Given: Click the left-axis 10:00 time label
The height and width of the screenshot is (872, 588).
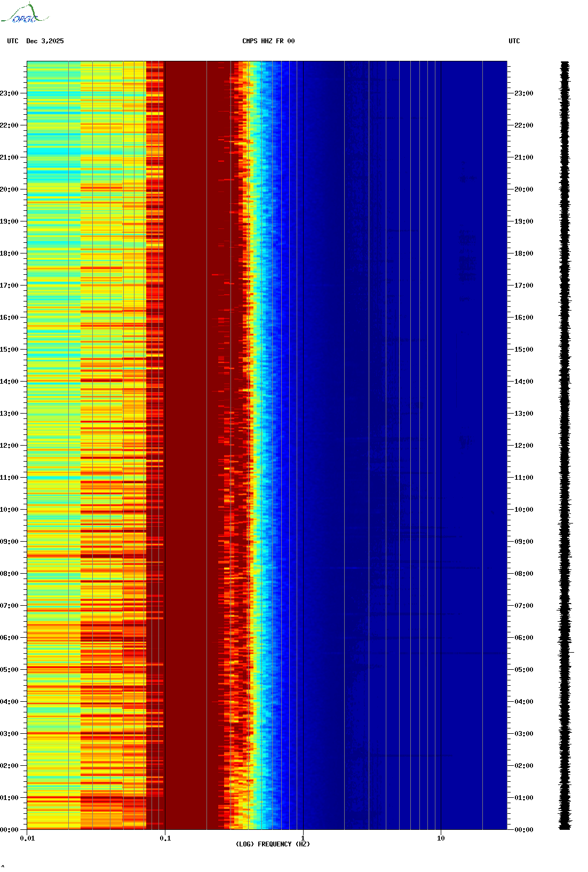Looking at the screenshot, I should (x=9, y=510).
